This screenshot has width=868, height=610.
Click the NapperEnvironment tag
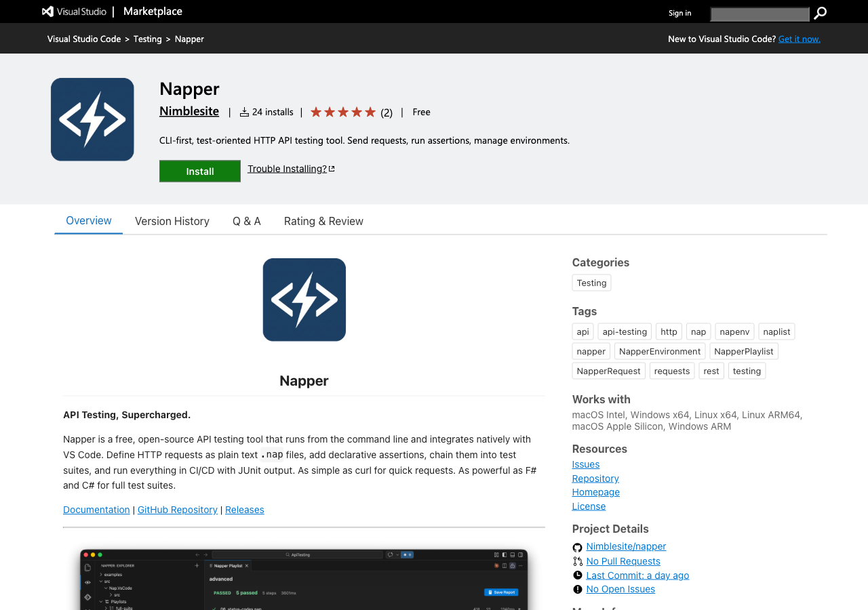(660, 351)
